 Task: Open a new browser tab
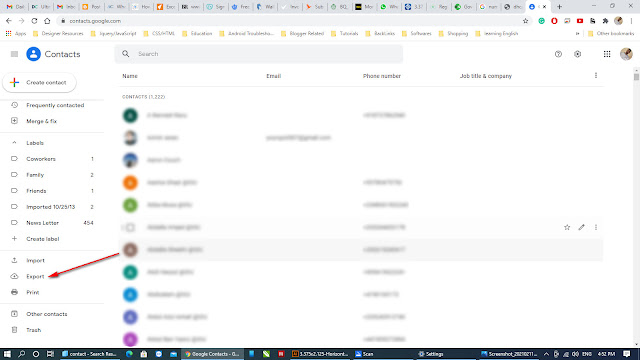[559, 7]
